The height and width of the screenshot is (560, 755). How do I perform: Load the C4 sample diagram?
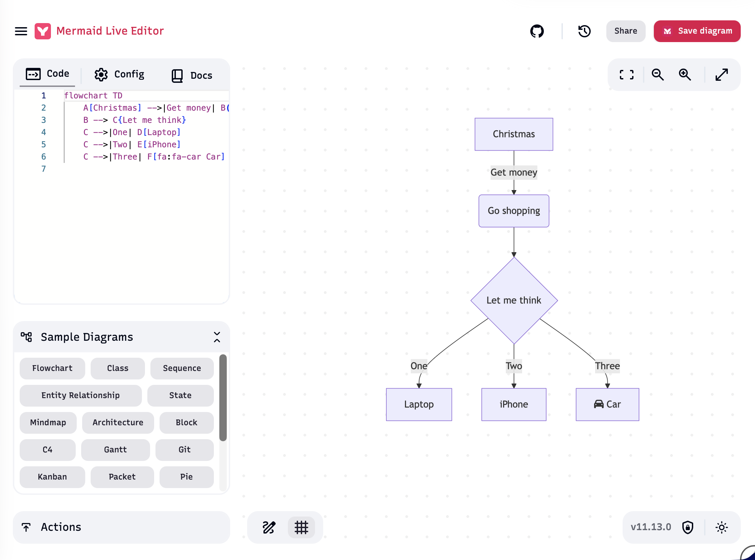click(x=48, y=450)
